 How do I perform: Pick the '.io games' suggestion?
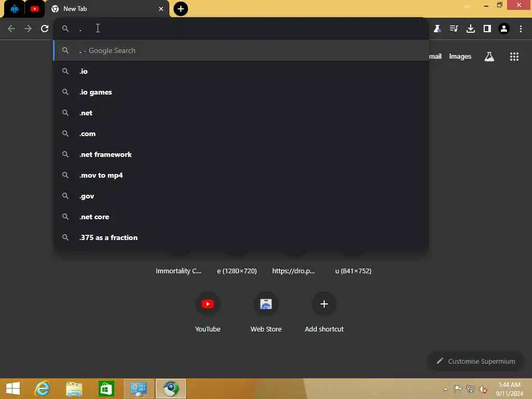pyautogui.click(x=241, y=92)
